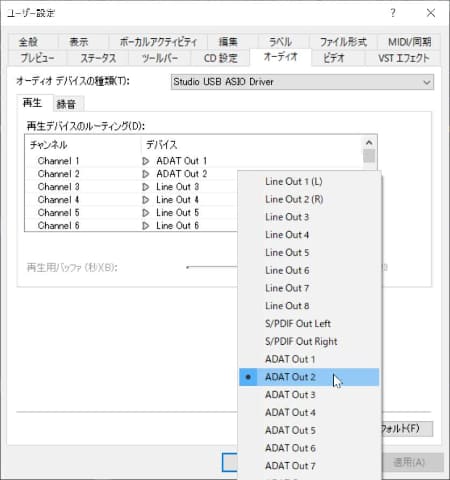Pick Line Out 5 in the popup menu
Screen dimensions: 450x480
click(309, 253)
